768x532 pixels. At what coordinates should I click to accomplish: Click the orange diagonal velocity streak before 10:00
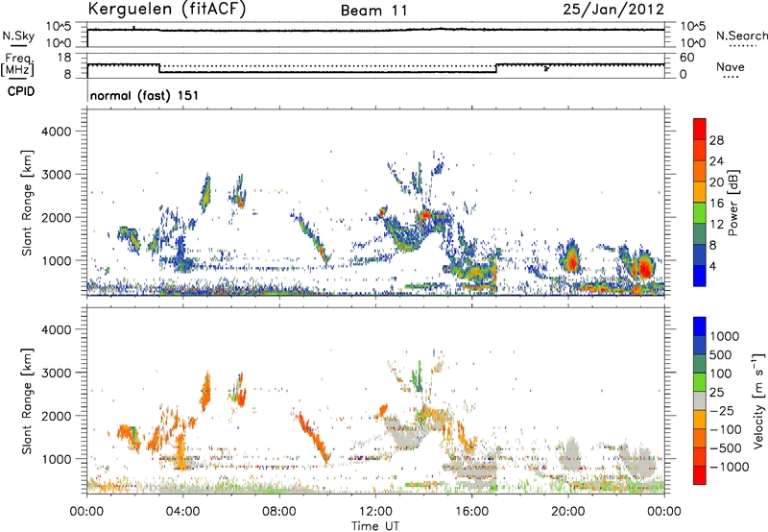pyautogui.click(x=313, y=438)
